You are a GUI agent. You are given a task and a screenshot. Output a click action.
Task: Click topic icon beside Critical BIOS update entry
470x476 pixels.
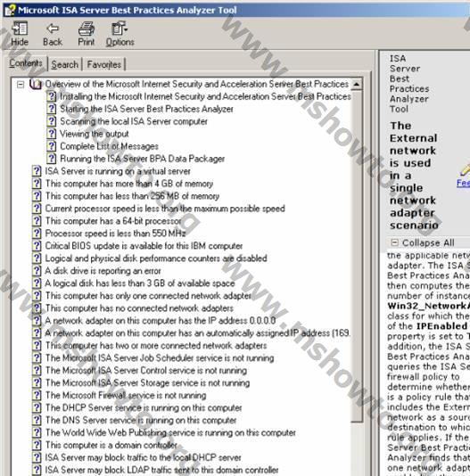tap(37, 246)
